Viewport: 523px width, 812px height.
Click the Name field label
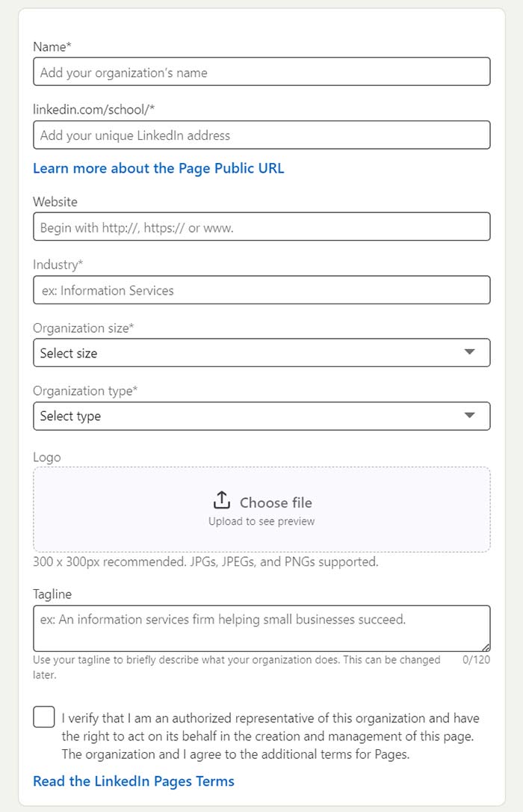52,46
